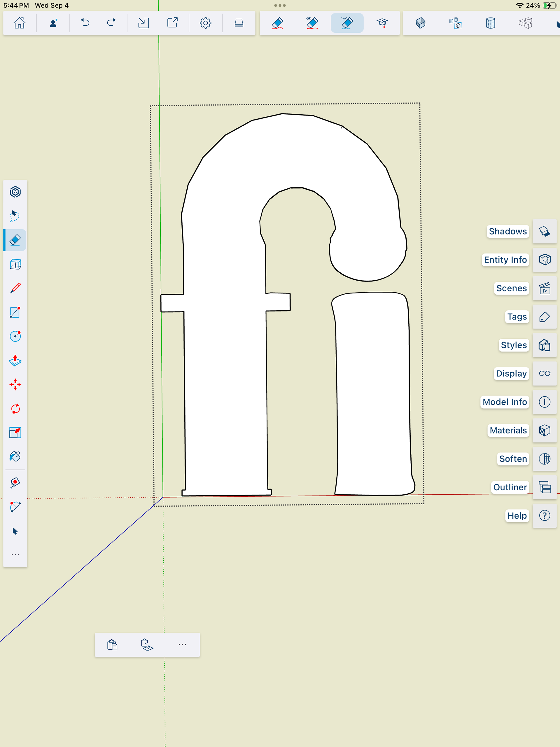Select the Rotate tool
This screenshot has width=560, height=747.
click(x=15, y=409)
